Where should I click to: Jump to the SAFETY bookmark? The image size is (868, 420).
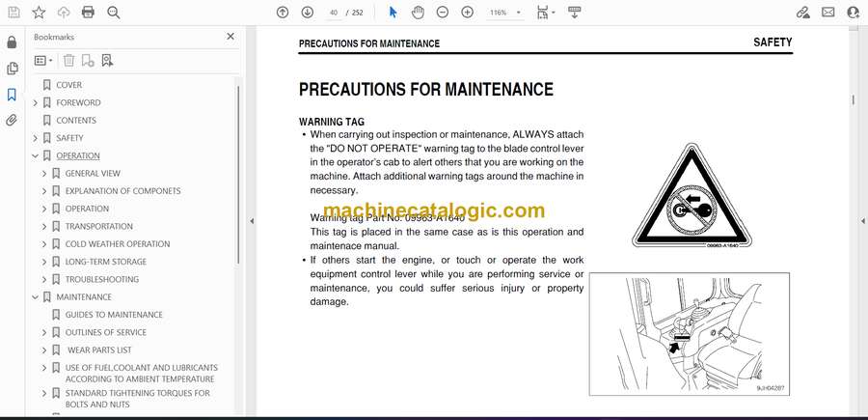click(69, 138)
